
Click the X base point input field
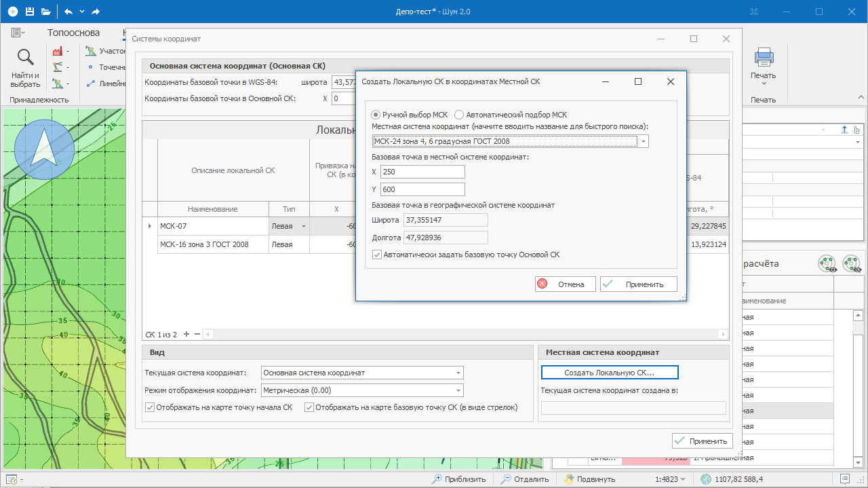pos(422,172)
